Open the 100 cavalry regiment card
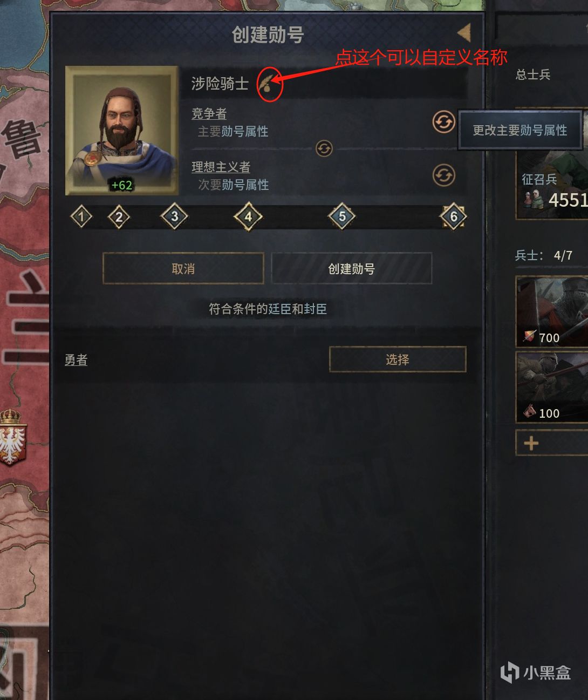The image size is (588, 700). coord(552,386)
